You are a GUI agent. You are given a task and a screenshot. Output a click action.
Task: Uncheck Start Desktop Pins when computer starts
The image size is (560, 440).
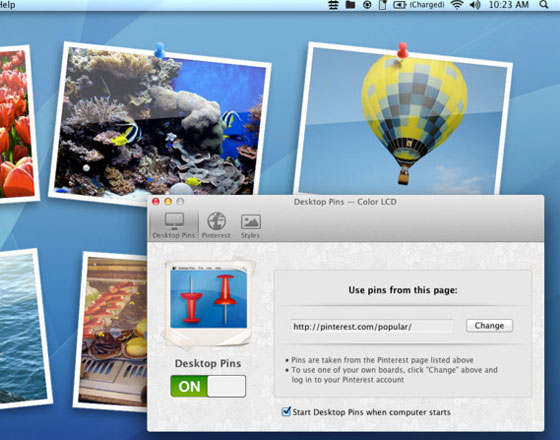286,411
